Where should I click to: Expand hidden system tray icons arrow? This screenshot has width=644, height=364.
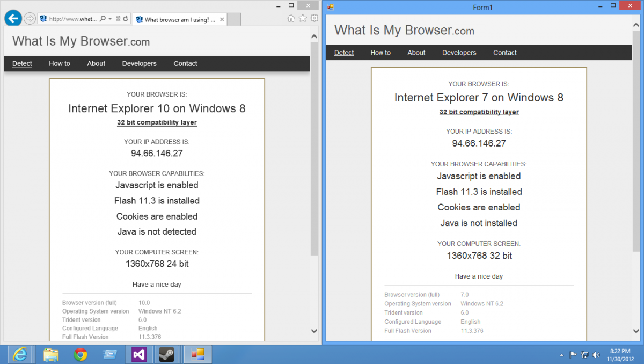(x=562, y=355)
